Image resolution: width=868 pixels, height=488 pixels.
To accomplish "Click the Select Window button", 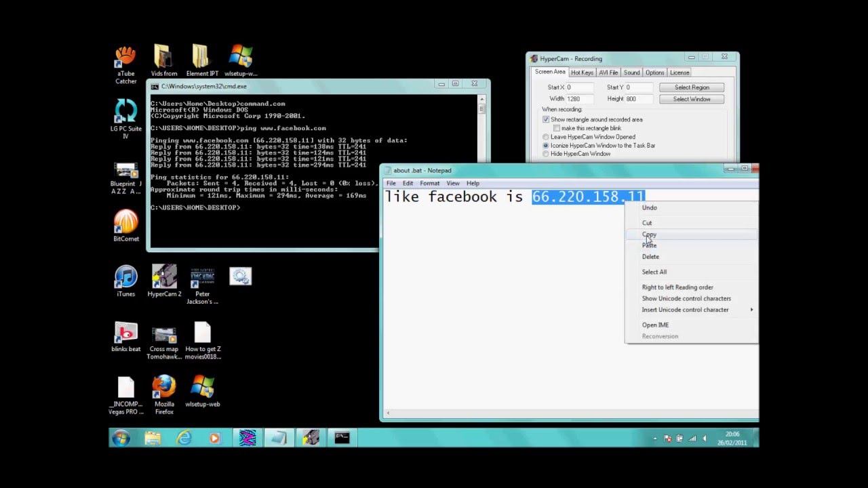I will (x=692, y=99).
